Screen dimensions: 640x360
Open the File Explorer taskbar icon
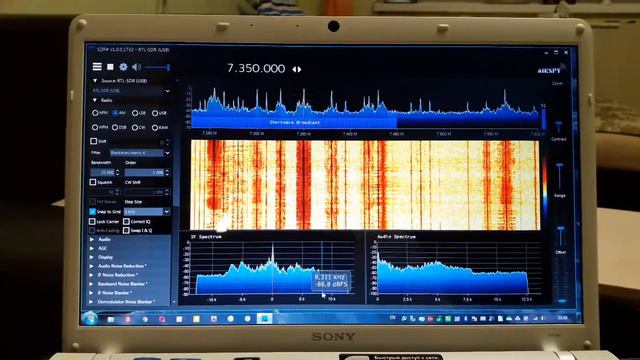click(111, 319)
